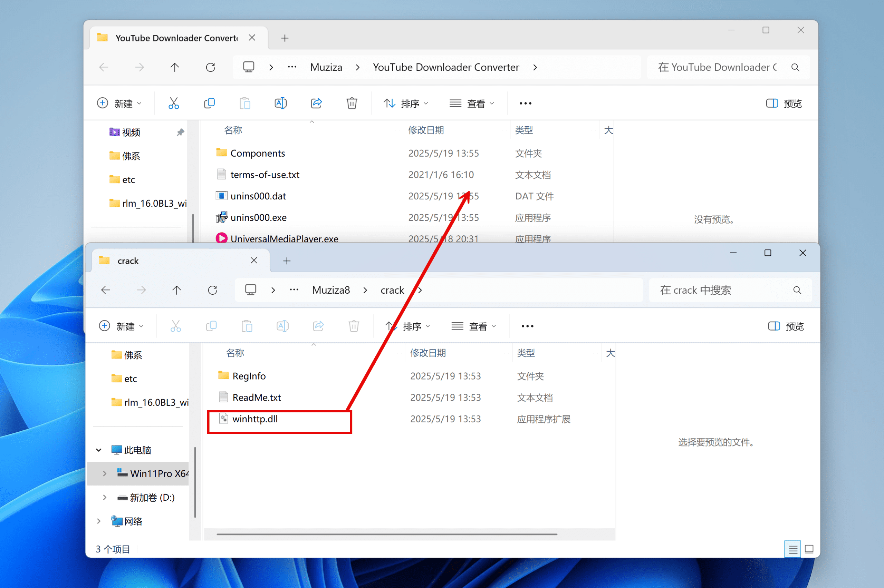Switch to details view in status bar
Image resolution: width=884 pixels, height=588 pixels.
pyautogui.click(x=793, y=549)
